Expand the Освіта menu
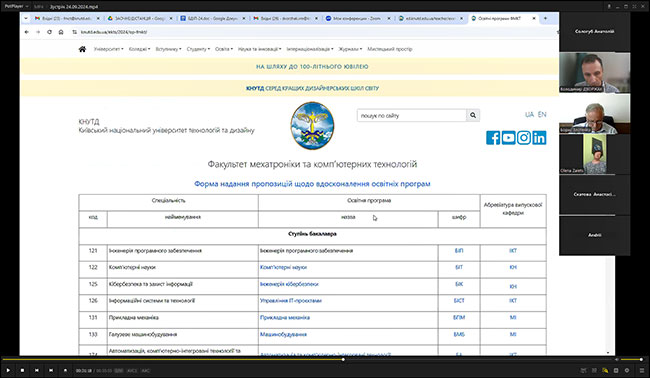Screen dimensions: 650x378 tap(224, 49)
